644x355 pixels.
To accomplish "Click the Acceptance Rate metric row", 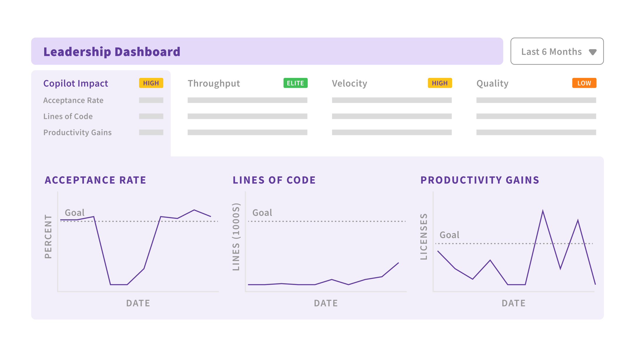I will click(x=73, y=100).
